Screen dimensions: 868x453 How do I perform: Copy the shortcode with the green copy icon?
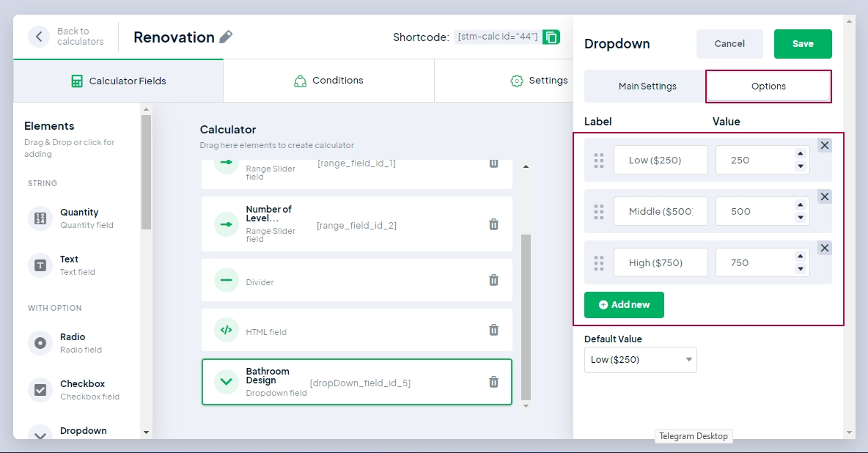pyautogui.click(x=551, y=37)
